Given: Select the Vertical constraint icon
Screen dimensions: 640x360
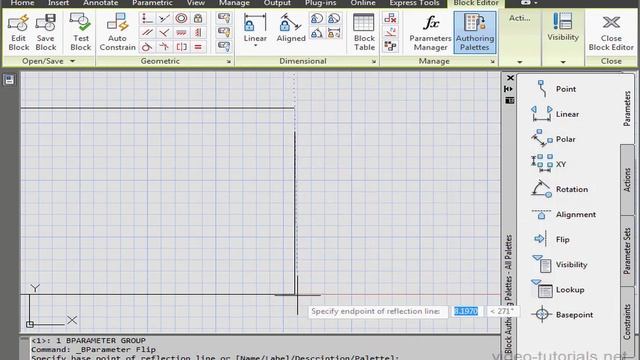Looking at the screenshot, I should point(198,33).
